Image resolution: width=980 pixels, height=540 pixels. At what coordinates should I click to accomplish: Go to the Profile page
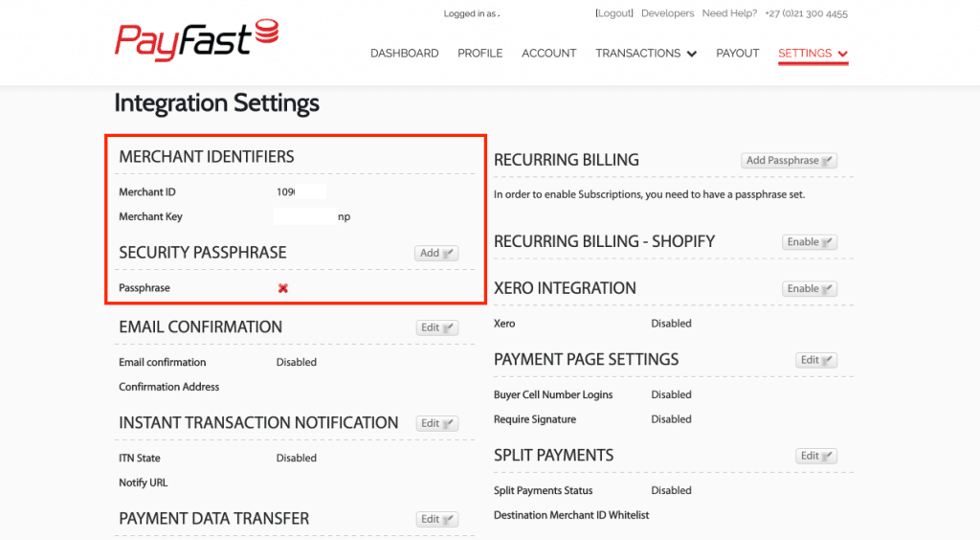(x=480, y=53)
